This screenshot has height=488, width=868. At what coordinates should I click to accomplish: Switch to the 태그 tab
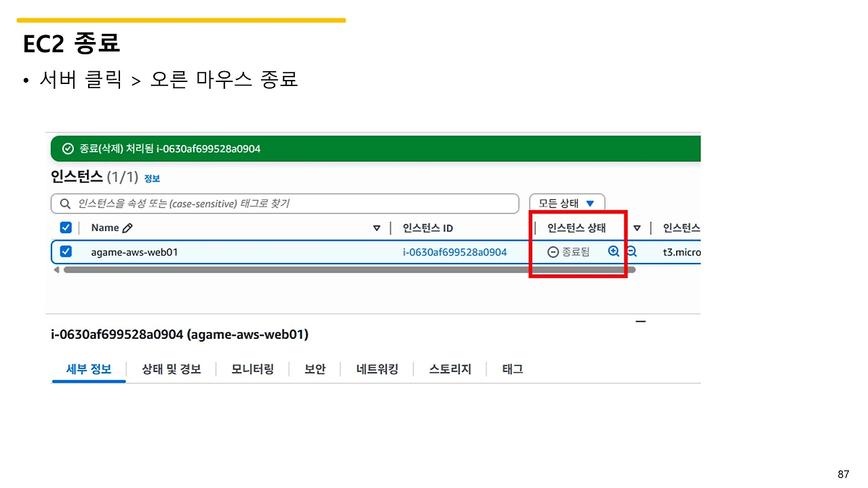512,369
